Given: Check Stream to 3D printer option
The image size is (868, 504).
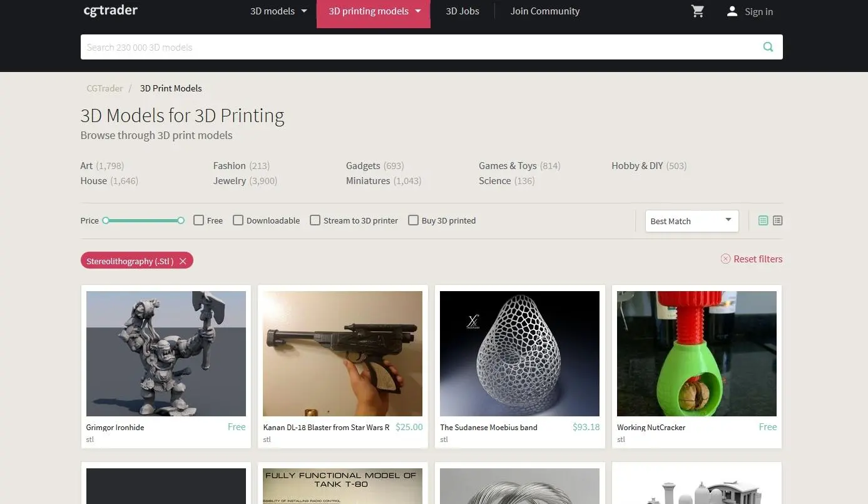Looking at the screenshot, I should [315, 220].
